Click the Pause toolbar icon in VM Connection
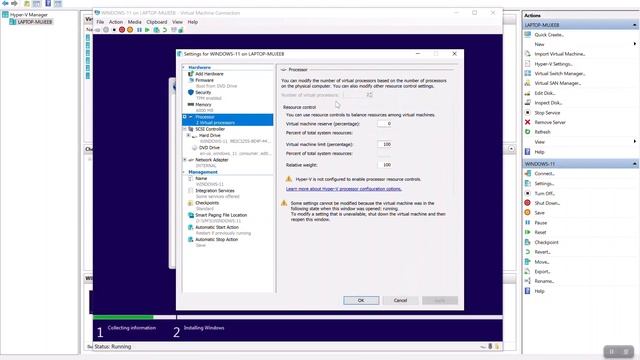The width and height of the screenshot is (640, 360). [x=139, y=30]
